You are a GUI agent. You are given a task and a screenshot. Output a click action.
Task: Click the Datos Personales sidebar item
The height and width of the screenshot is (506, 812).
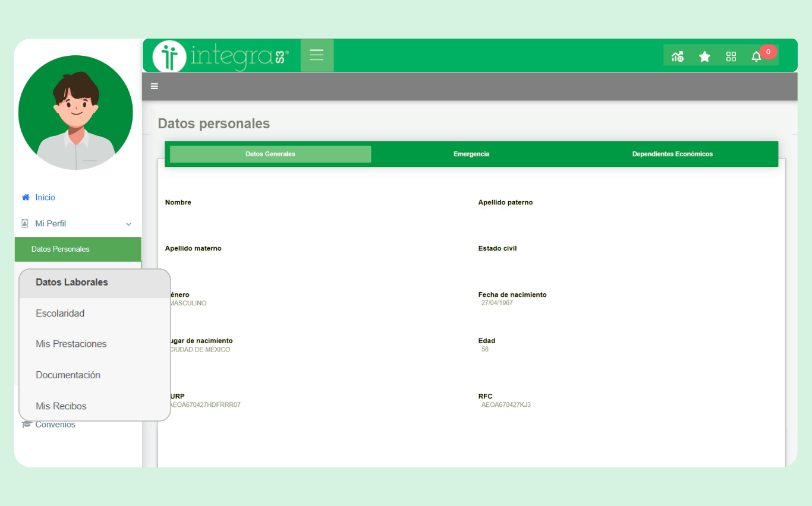[61, 249]
